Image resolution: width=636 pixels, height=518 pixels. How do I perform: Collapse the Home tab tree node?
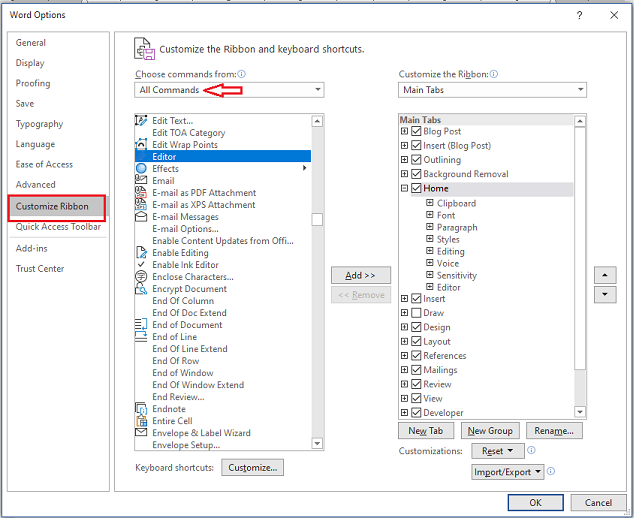click(x=404, y=188)
